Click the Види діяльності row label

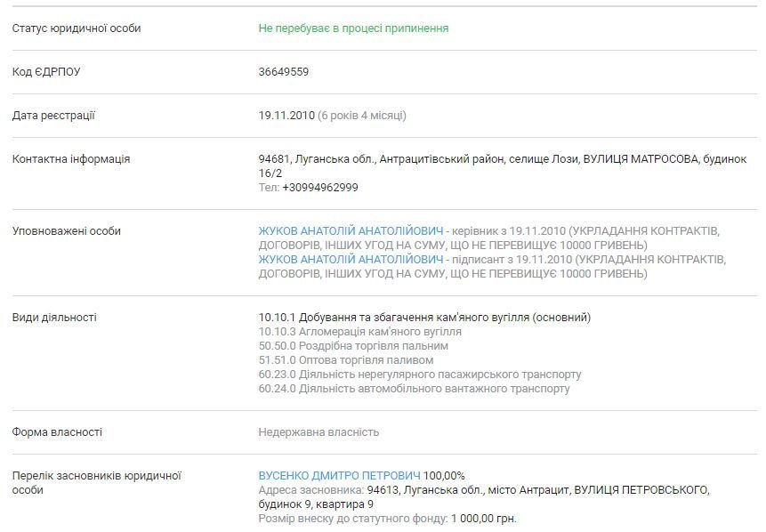[54, 318]
